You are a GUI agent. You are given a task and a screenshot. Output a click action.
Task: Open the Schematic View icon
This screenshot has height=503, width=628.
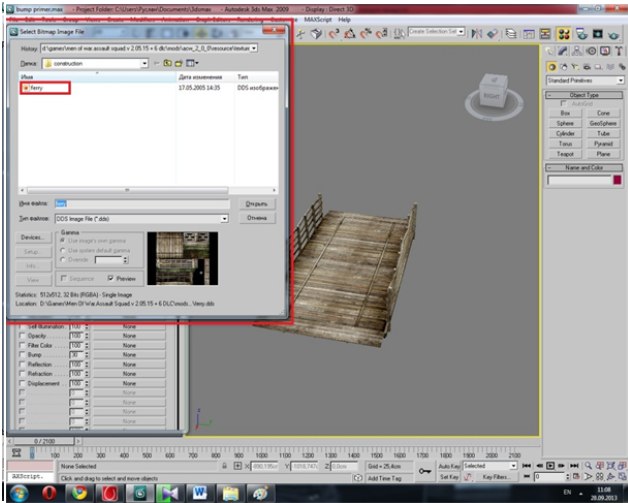coord(545,34)
